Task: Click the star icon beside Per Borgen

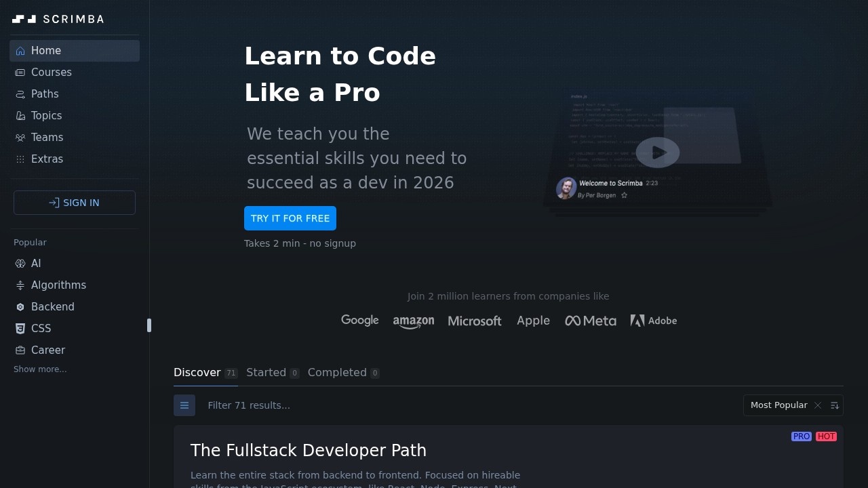Action: [625, 195]
